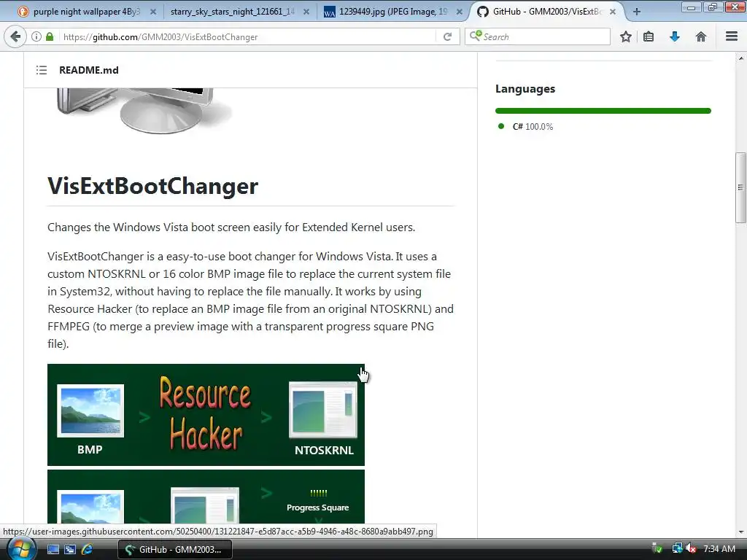Click the green shield tray icon
This screenshot has width=747, height=560.
[x=657, y=549]
